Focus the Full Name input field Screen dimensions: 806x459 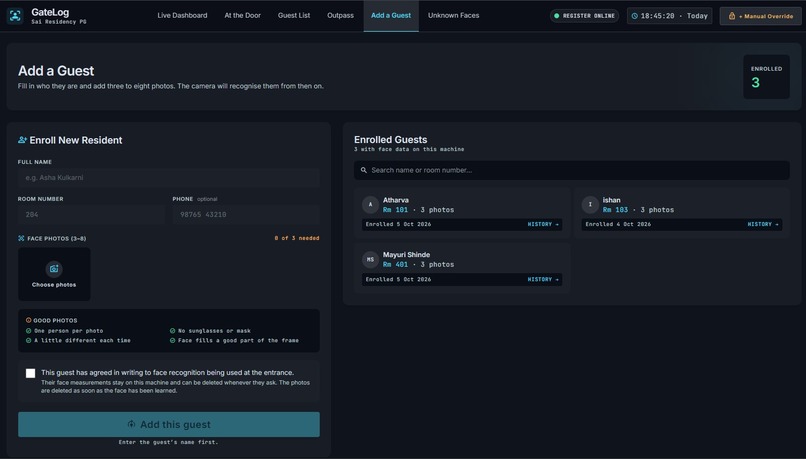coord(169,177)
